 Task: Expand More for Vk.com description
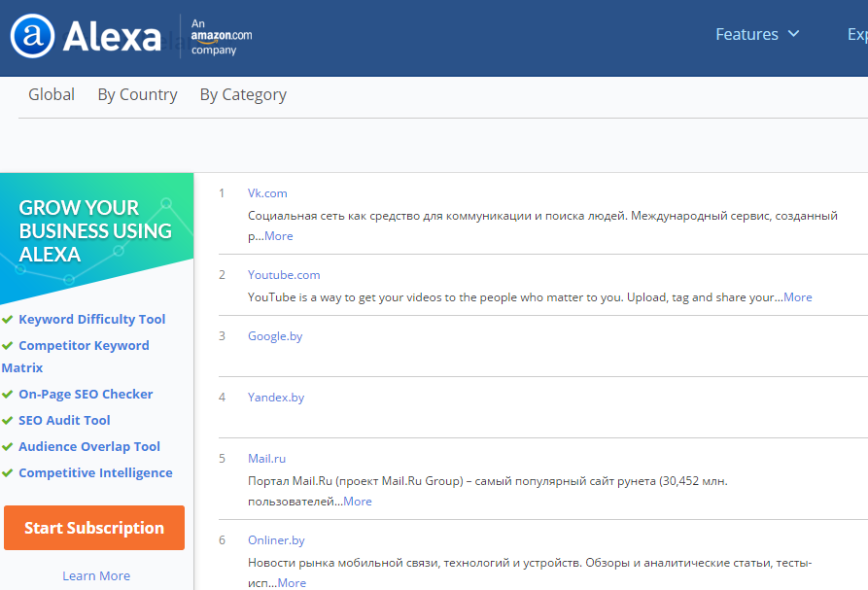tap(278, 236)
